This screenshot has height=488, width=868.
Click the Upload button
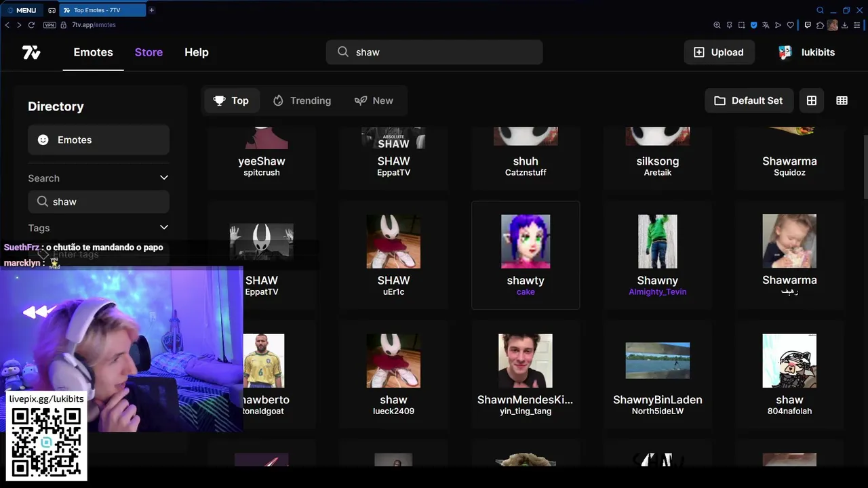click(x=719, y=52)
